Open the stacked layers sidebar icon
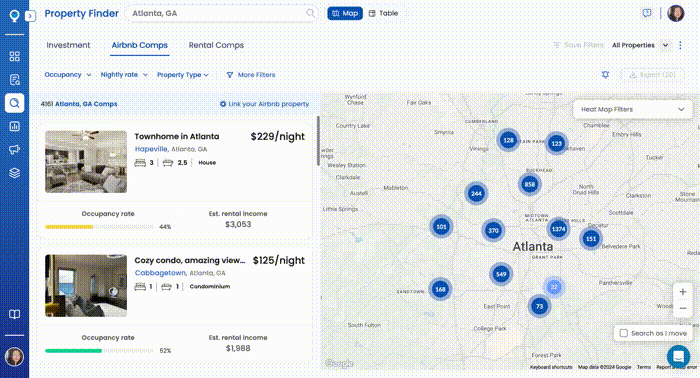Viewport: 700px width, 378px height. (x=14, y=173)
